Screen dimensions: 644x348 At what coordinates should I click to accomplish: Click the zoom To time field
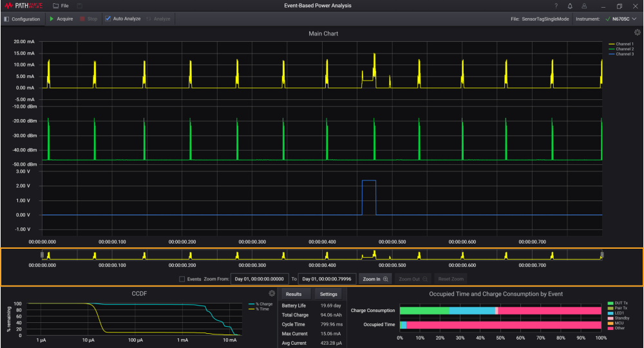(x=328, y=279)
